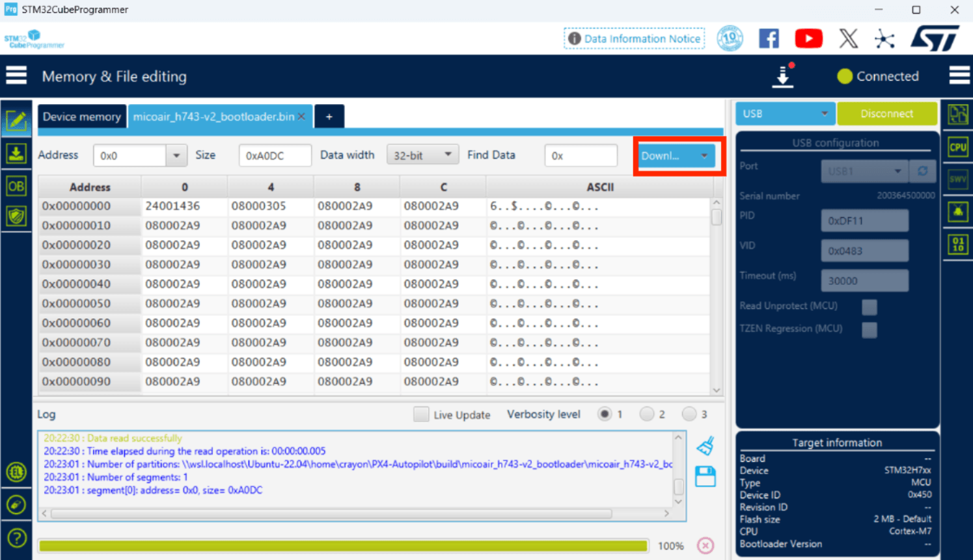Cancel the operation with the progress X icon
Viewport: 973px width, 560px height.
[x=706, y=545]
